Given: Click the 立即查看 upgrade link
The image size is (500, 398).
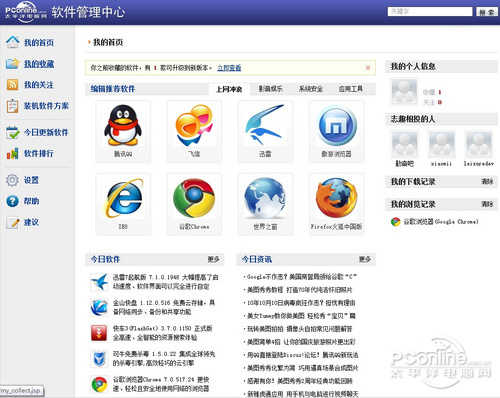Looking at the screenshot, I should 229,68.
